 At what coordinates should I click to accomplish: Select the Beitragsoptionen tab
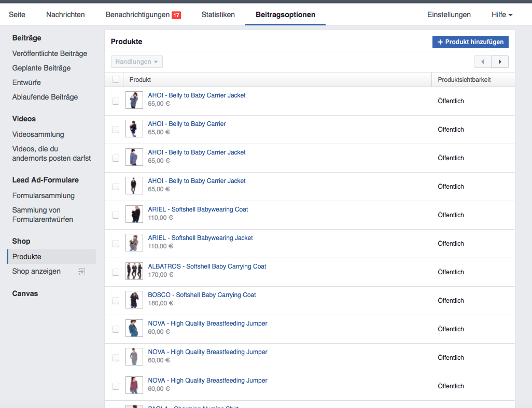pyautogui.click(x=285, y=15)
